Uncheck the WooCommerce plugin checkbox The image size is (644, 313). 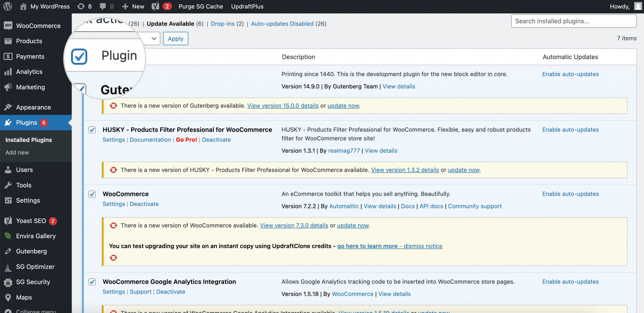coord(92,194)
